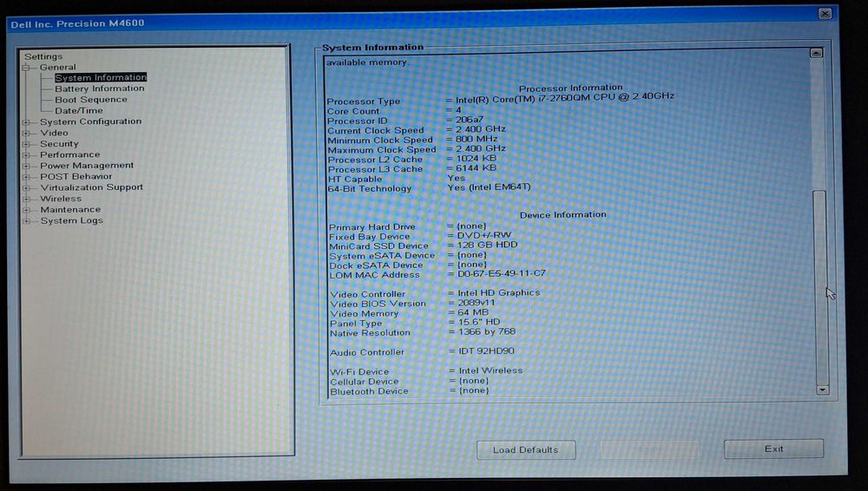Open Battery Information
Viewport: 868px width, 491px height.
point(100,88)
